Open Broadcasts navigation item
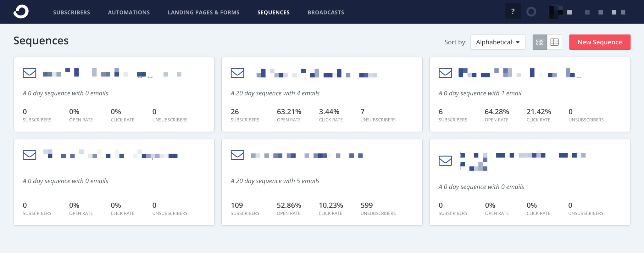Viewport: 644px width, 253px height. pyautogui.click(x=326, y=12)
